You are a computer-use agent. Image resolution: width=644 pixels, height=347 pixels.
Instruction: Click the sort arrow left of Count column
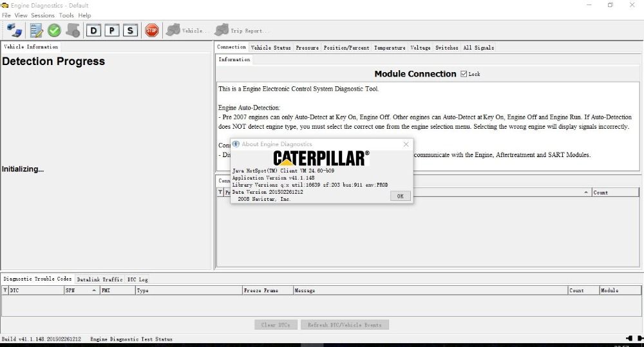coord(586,192)
